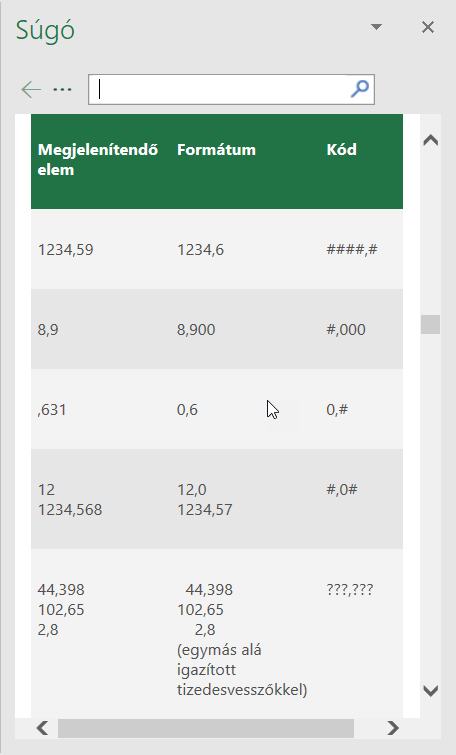Viewport: 456px width, 755px height.
Task: Click the Kód column header
Action: click(341, 150)
